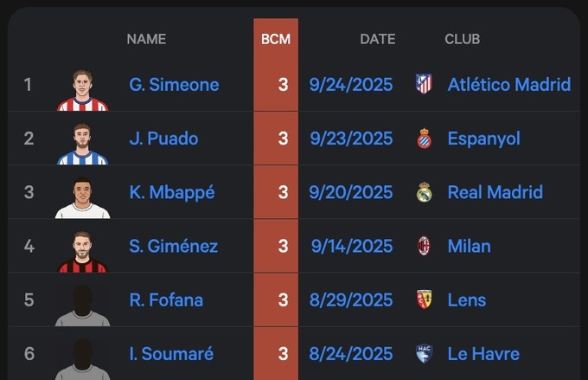Open G. Simeone's player avatar
Image resolution: width=588 pixels, height=380 pixels.
pos(83,89)
